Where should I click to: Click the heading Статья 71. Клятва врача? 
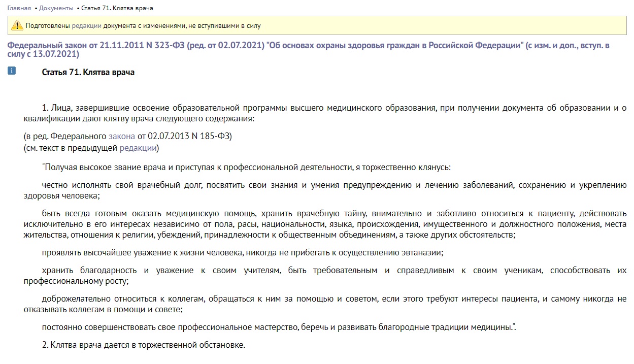(88, 72)
